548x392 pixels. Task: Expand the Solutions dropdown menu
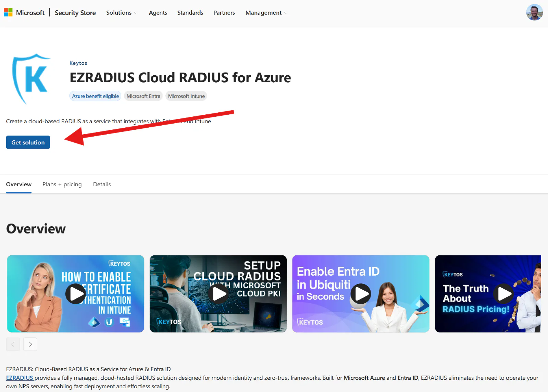(122, 13)
